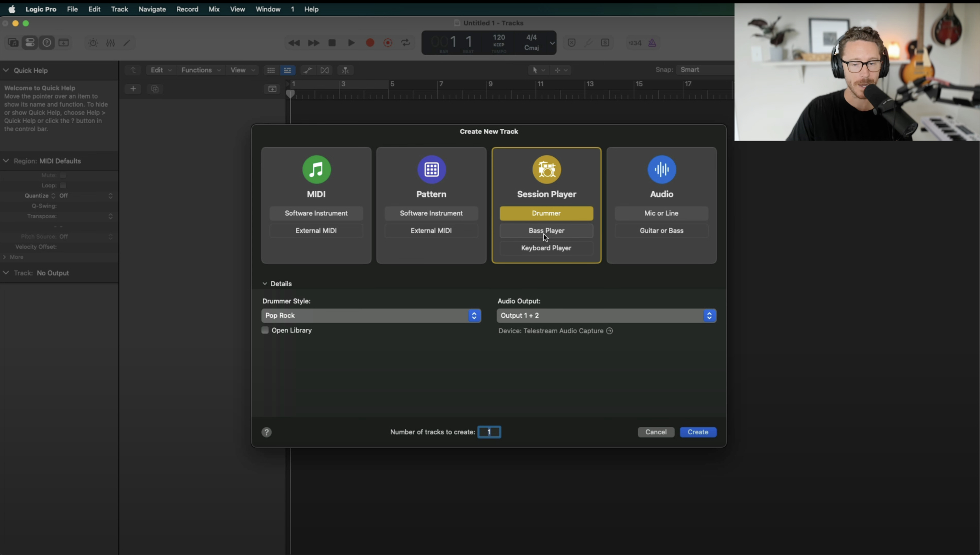Open the Drummer Style dropdown
Image resolution: width=980 pixels, height=555 pixels.
point(371,315)
